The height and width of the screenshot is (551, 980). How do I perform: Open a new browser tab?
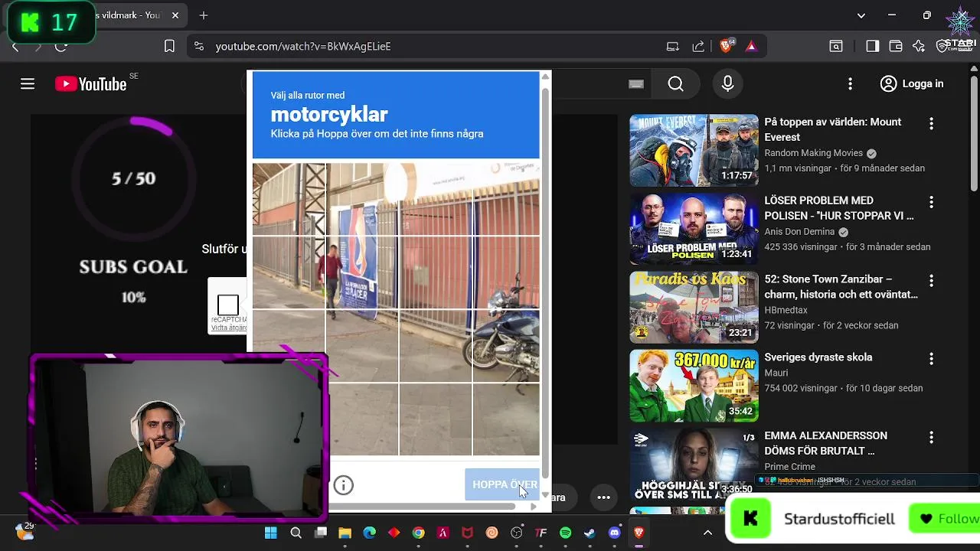click(x=204, y=15)
